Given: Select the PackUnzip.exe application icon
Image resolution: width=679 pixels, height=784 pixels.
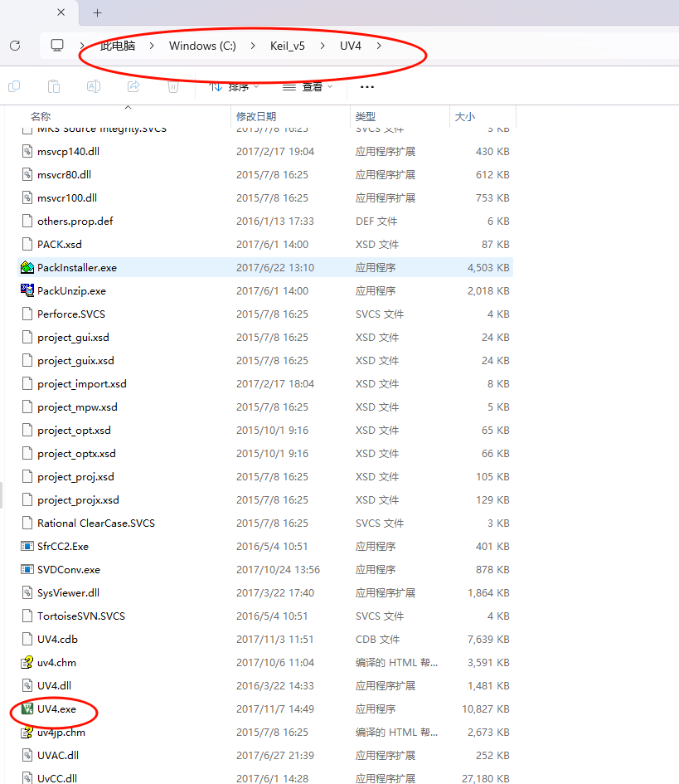Looking at the screenshot, I should tap(27, 290).
